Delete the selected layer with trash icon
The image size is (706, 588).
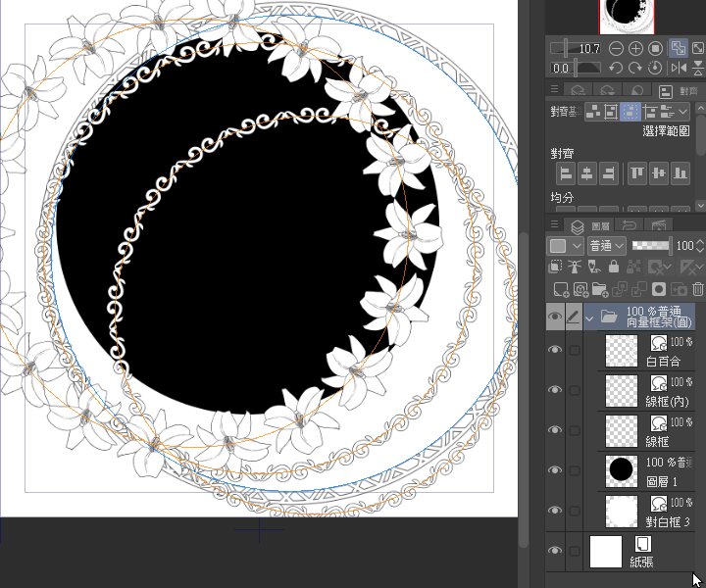click(x=698, y=289)
